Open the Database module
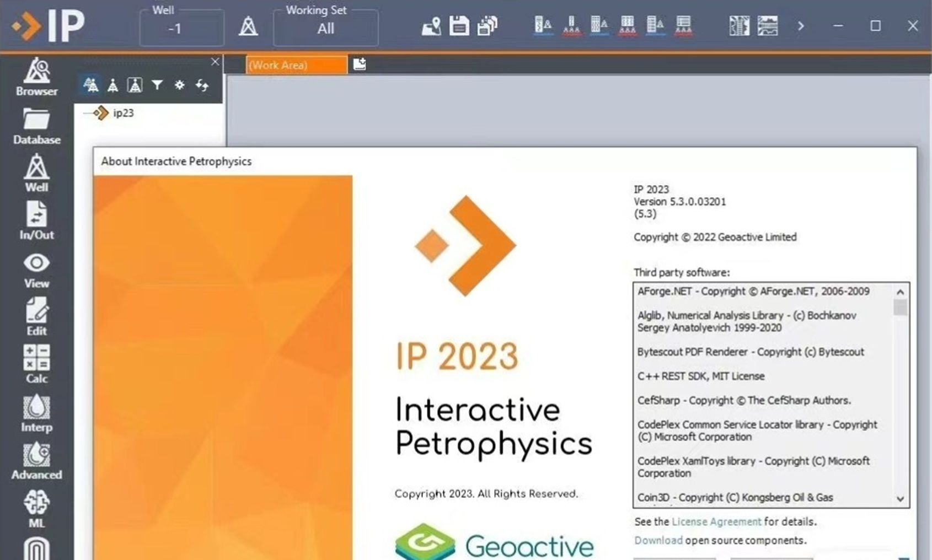This screenshot has width=932, height=560. (x=36, y=126)
